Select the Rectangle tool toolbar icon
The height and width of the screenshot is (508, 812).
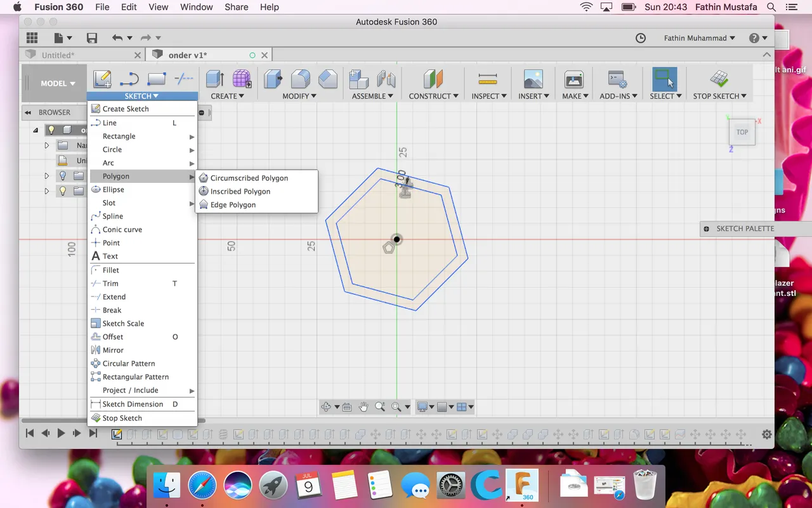pyautogui.click(x=156, y=79)
